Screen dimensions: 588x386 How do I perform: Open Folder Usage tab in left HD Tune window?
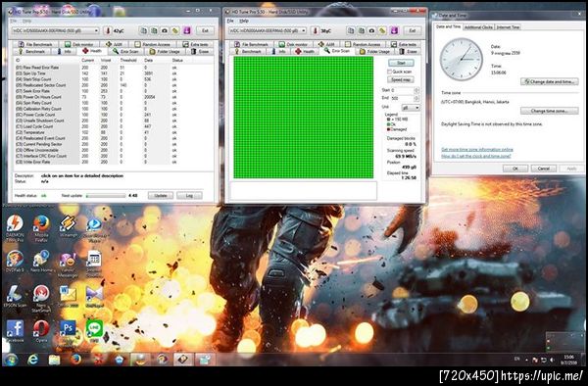pyautogui.click(x=165, y=51)
